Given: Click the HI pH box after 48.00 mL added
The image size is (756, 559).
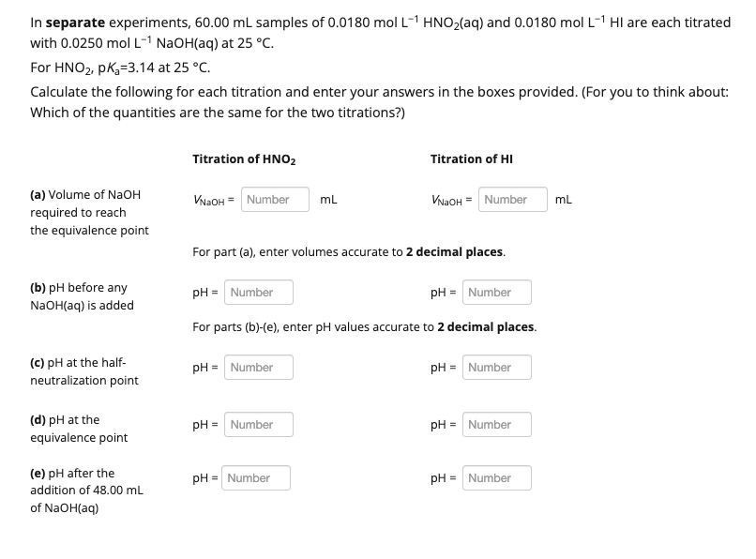Looking at the screenshot, I should pos(496,477).
